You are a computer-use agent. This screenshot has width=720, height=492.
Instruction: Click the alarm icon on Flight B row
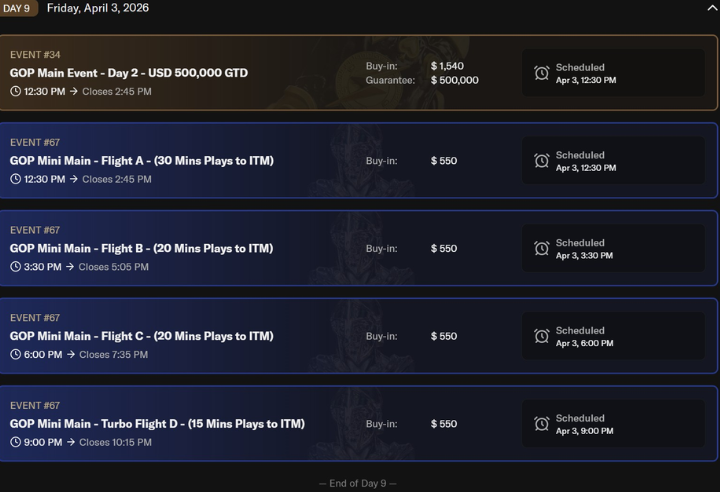point(541,249)
